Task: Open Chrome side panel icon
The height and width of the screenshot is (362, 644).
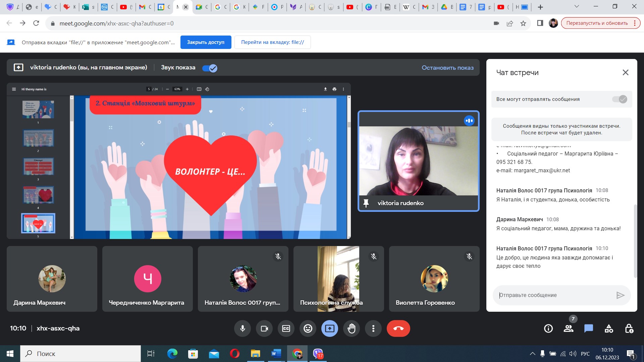Action: point(540,23)
